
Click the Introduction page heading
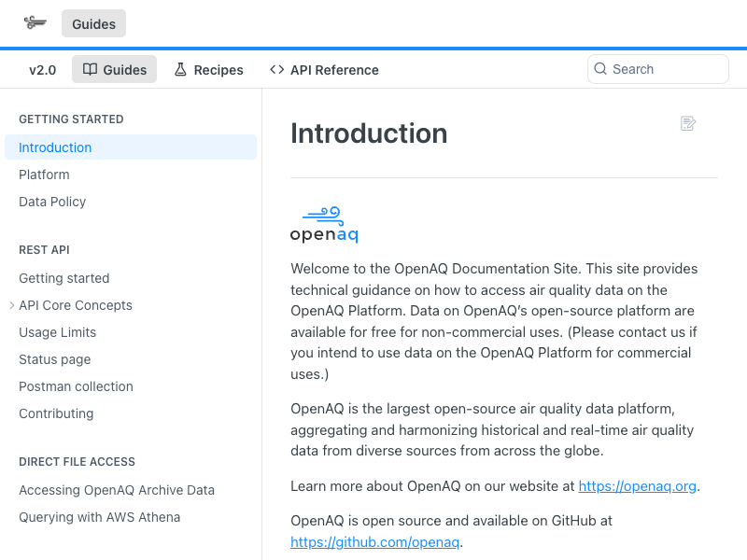click(369, 133)
